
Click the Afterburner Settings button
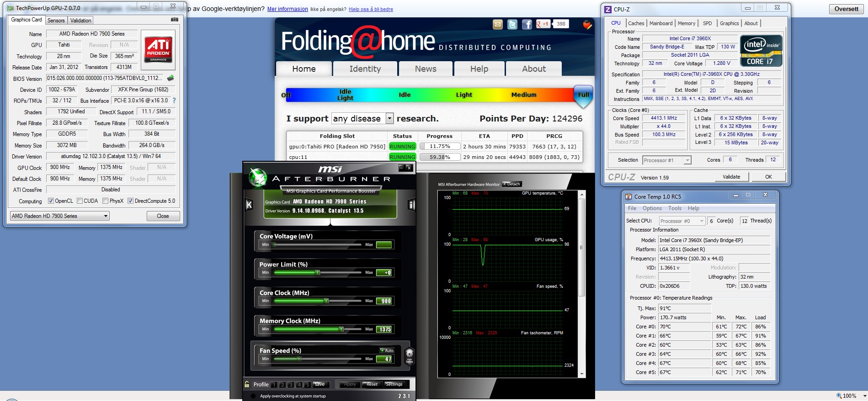pyautogui.click(x=394, y=384)
